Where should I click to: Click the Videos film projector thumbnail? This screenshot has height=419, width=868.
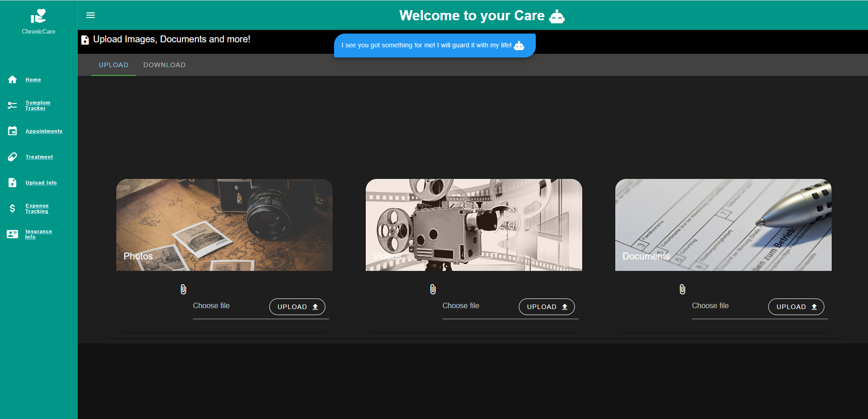click(x=474, y=225)
